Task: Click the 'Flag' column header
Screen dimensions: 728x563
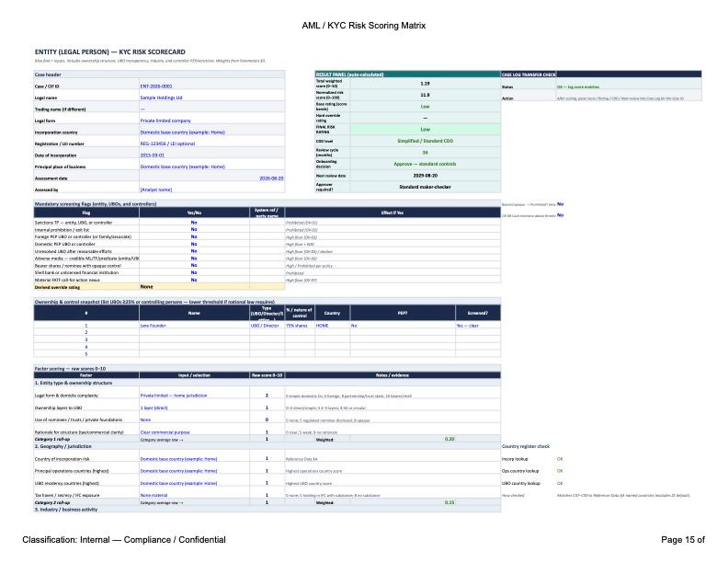Action: (x=86, y=213)
